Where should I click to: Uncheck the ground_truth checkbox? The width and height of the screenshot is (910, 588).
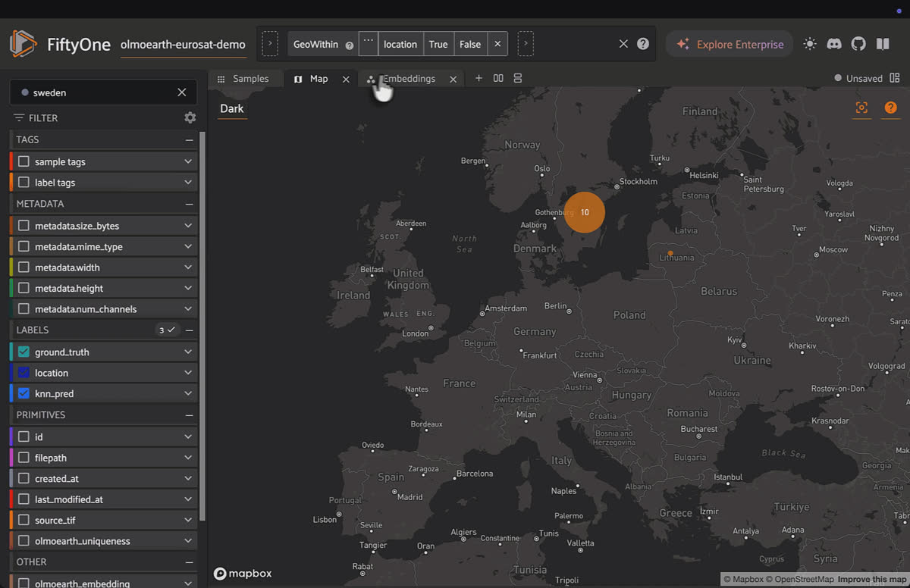click(24, 352)
